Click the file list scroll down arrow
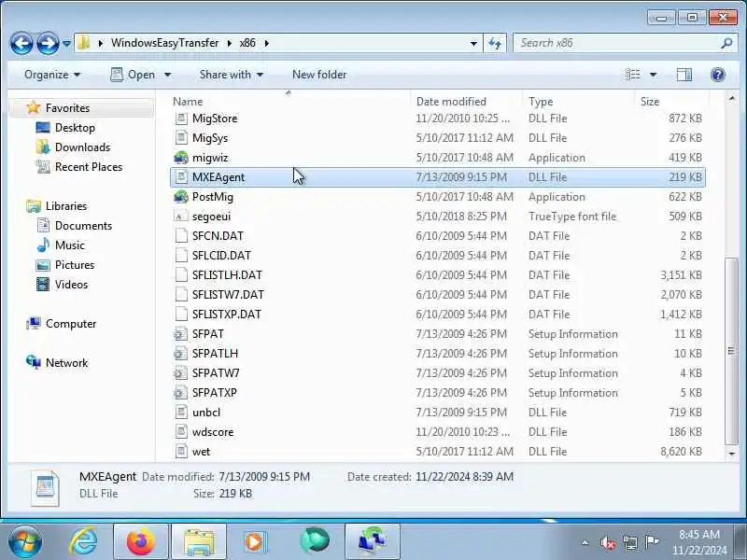 (x=732, y=454)
